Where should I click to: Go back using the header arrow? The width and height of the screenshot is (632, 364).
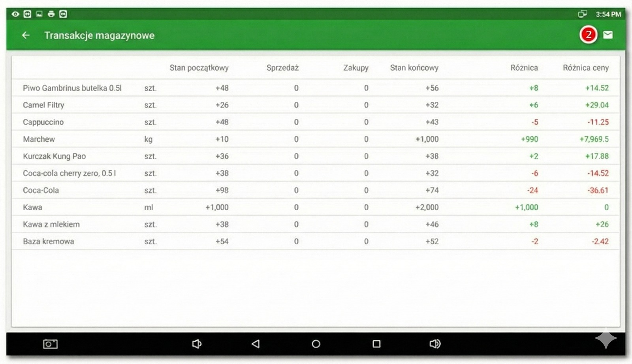pyautogui.click(x=26, y=35)
